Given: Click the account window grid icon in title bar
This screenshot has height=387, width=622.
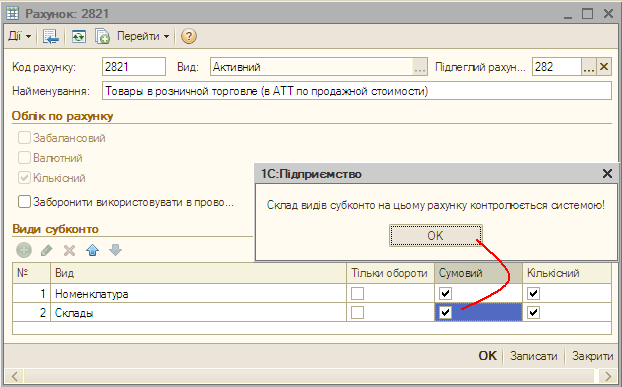Looking at the screenshot, I should (13, 13).
